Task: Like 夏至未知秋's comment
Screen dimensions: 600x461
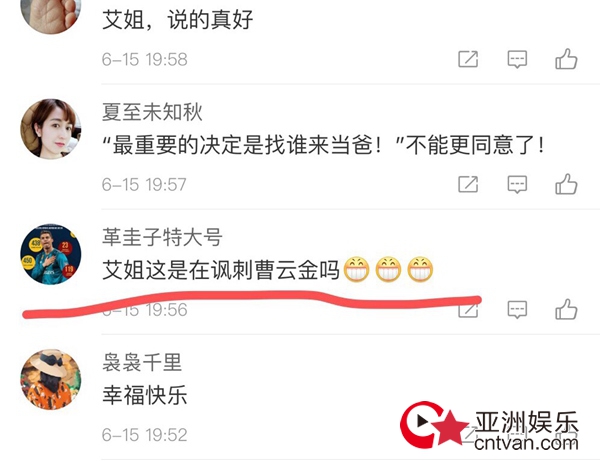Action: pyautogui.click(x=566, y=184)
